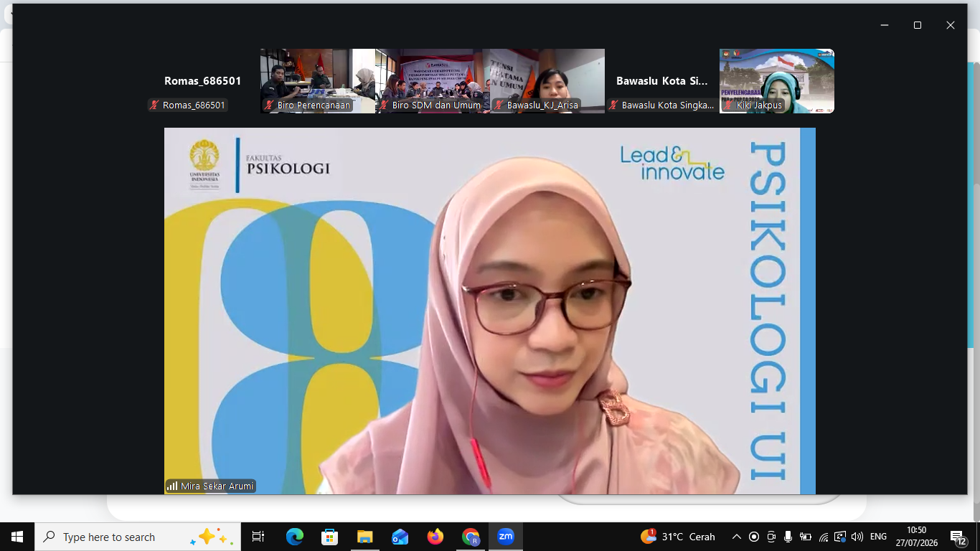Click muted mic icon on Biro Perencanaan
Image resolution: width=980 pixels, height=551 pixels.
pos(269,105)
